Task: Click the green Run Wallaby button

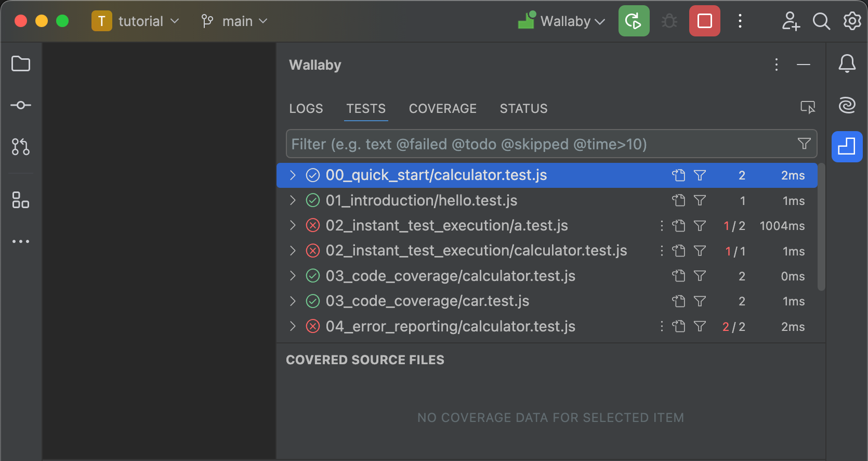Action: pyautogui.click(x=634, y=21)
